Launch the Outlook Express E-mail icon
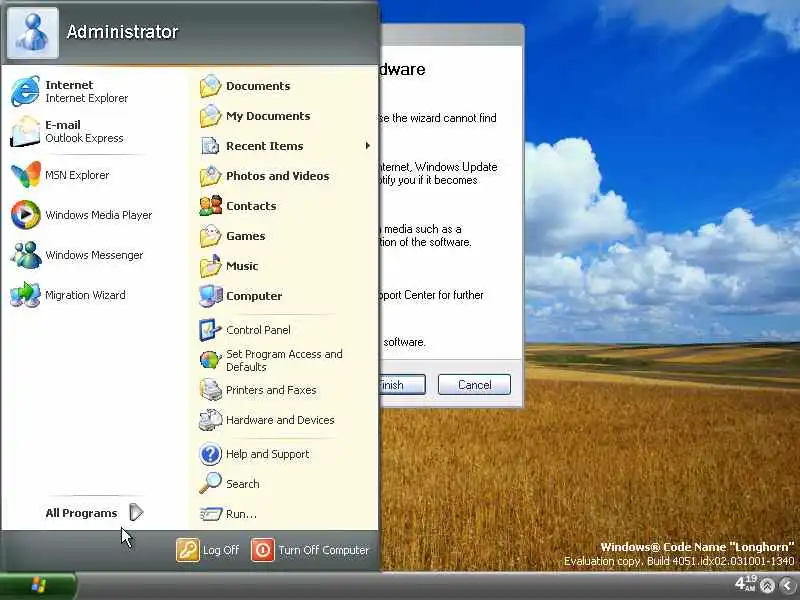 click(x=25, y=131)
